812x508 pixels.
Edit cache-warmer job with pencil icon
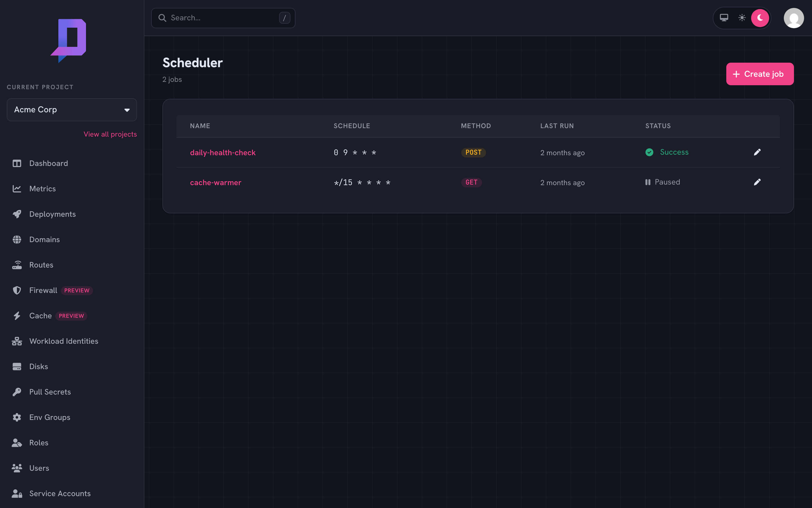tap(757, 182)
